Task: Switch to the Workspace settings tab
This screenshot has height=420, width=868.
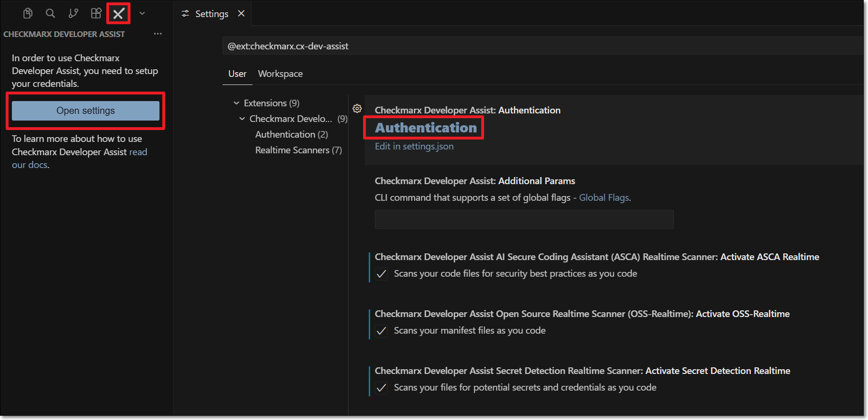Action: [x=280, y=74]
